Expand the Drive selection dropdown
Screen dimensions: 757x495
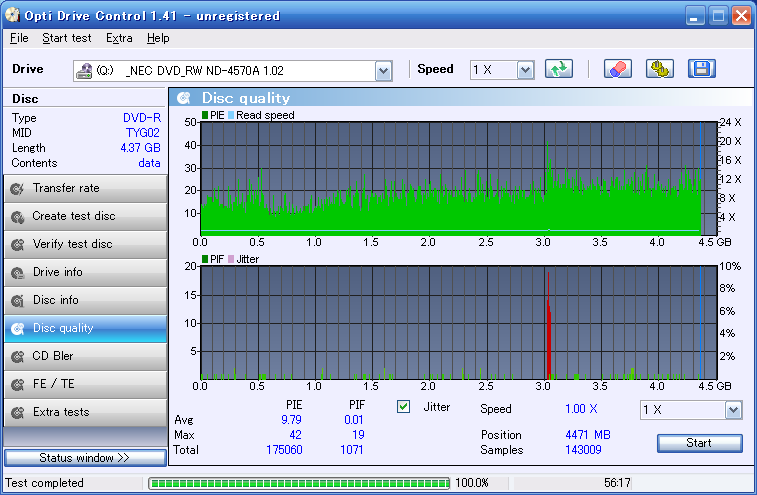point(383,71)
